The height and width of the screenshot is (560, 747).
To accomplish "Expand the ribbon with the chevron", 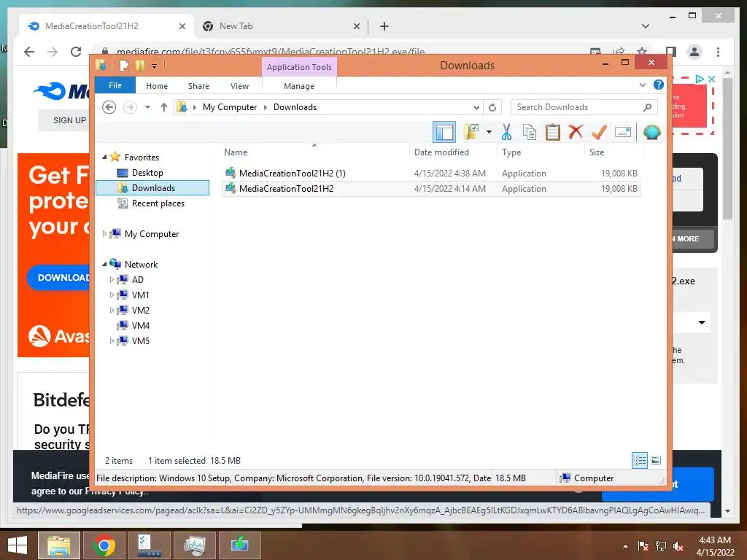I will point(642,85).
